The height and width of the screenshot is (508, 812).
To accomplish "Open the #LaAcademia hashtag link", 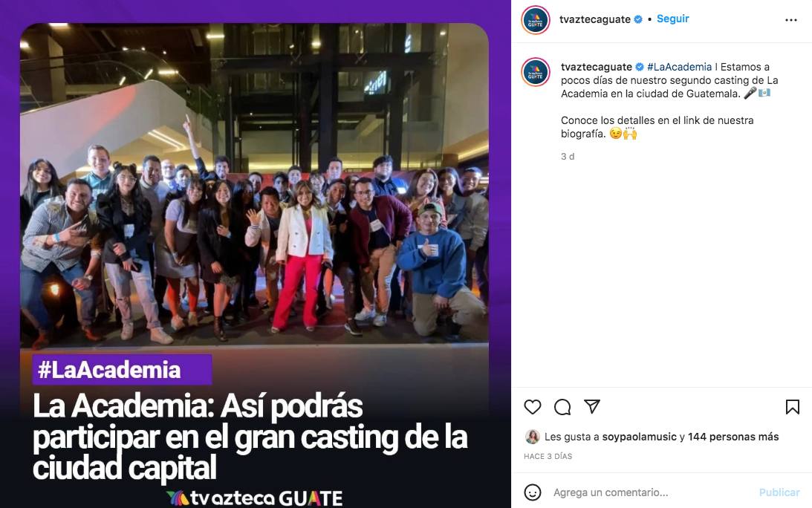I will pos(680,67).
